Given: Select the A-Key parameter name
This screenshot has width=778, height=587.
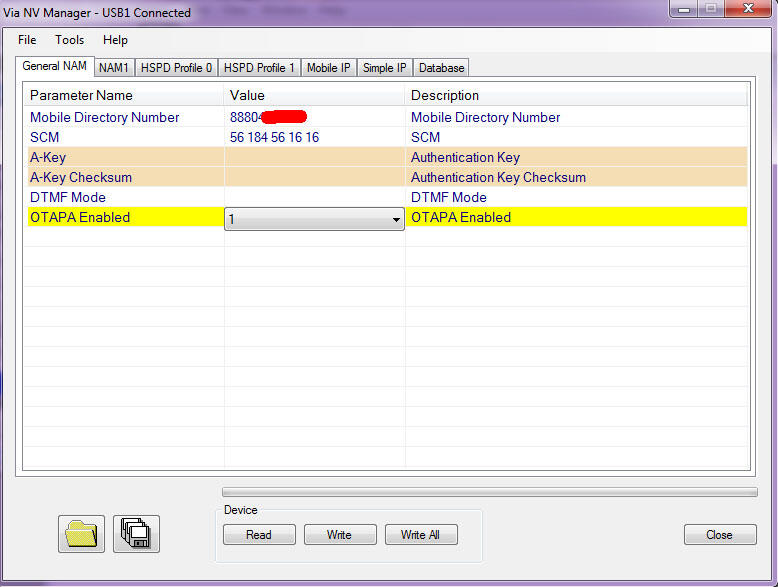Looking at the screenshot, I should point(48,157).
